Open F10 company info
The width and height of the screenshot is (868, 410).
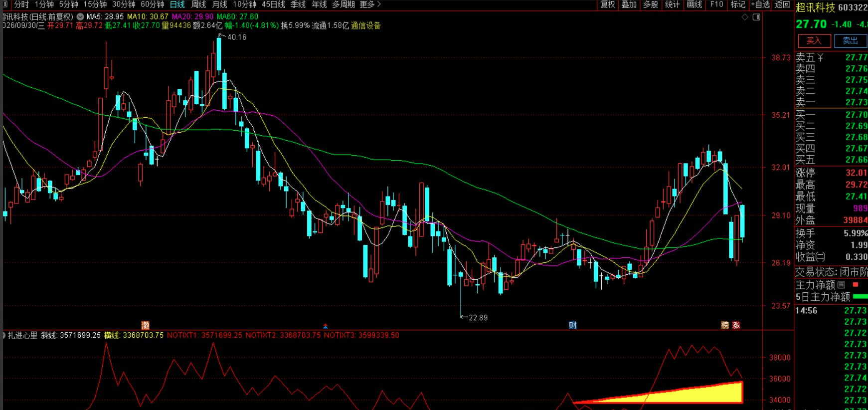click(x=716, y=4)
